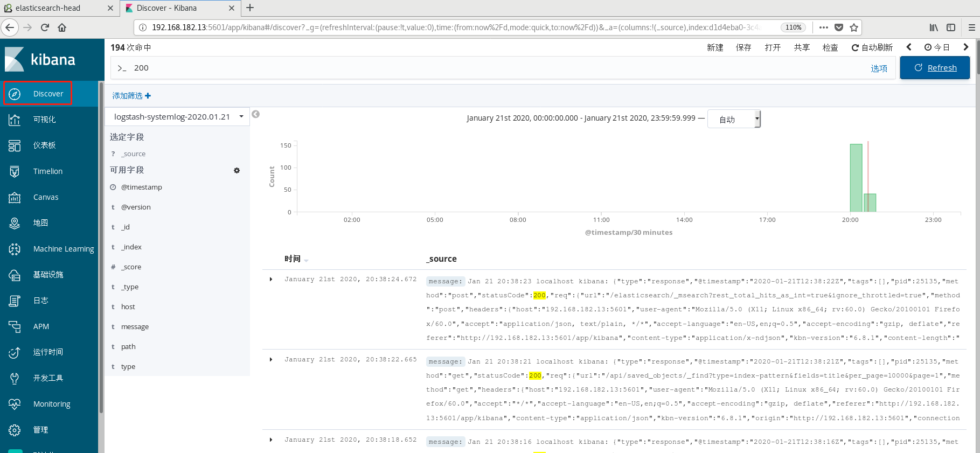The height and width of the screenshot is (453, 980).
Task: Select the host field
Action: (x=128, y=306)
